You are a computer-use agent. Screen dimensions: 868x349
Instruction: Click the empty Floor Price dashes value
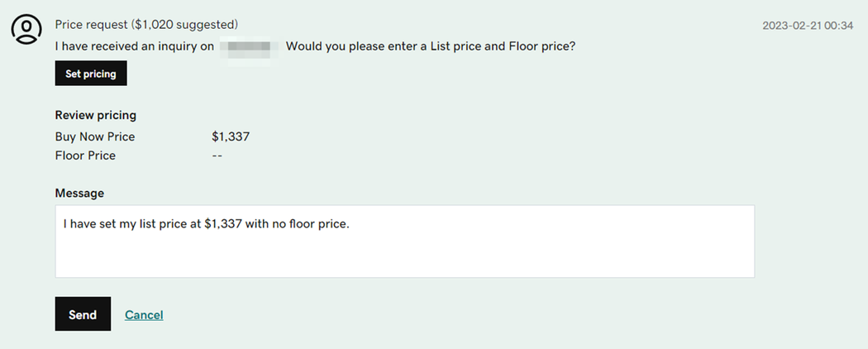coord(217,155)
